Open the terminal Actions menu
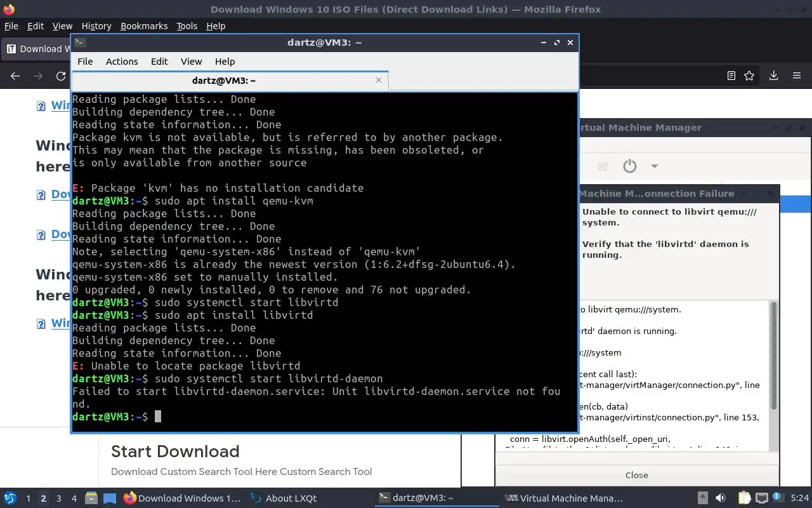This screenshot has height=508, width=812. [122, 62]
